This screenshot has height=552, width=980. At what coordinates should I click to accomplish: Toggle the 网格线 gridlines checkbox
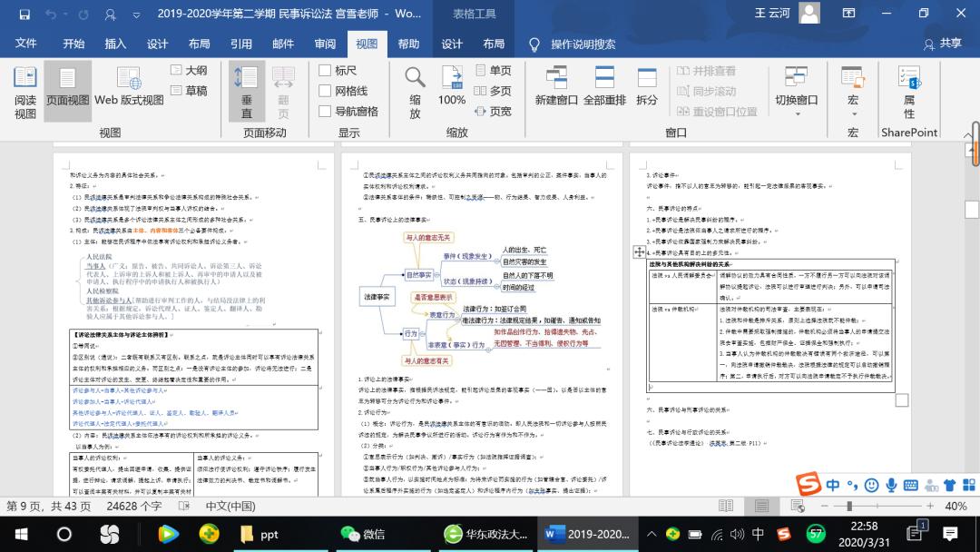(x=325, y=91)
